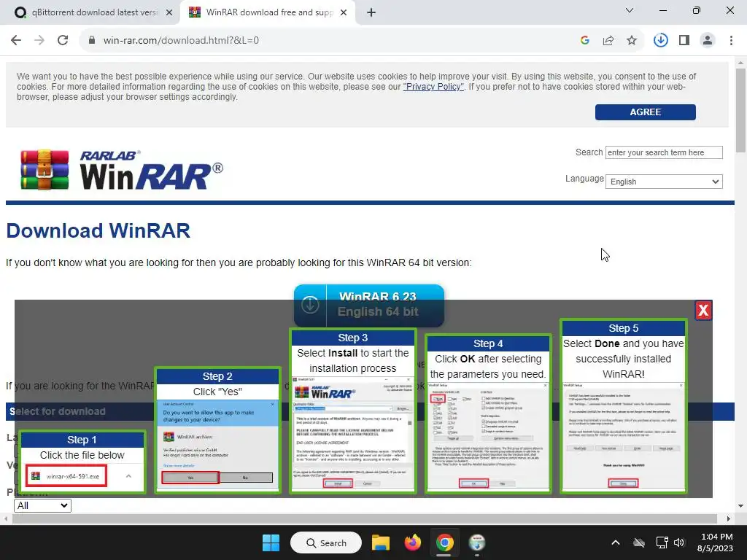Close the qBittorrent tab

click(x=169, y=12)
